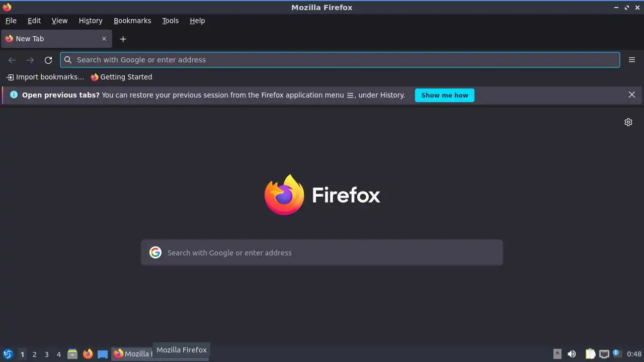The height and width of the screenshot is (362, 644).
Task: Open a new tab with the plus icon
Action: tap(123, 39)
